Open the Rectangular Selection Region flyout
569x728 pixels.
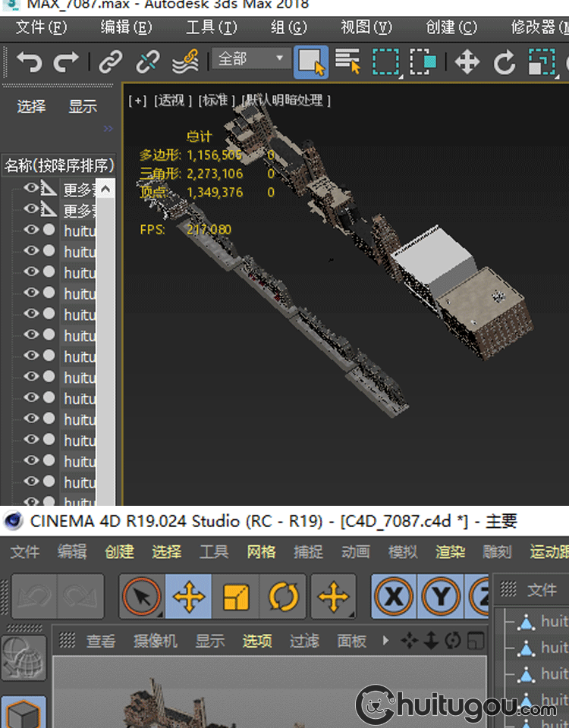(x=385, y=62)
